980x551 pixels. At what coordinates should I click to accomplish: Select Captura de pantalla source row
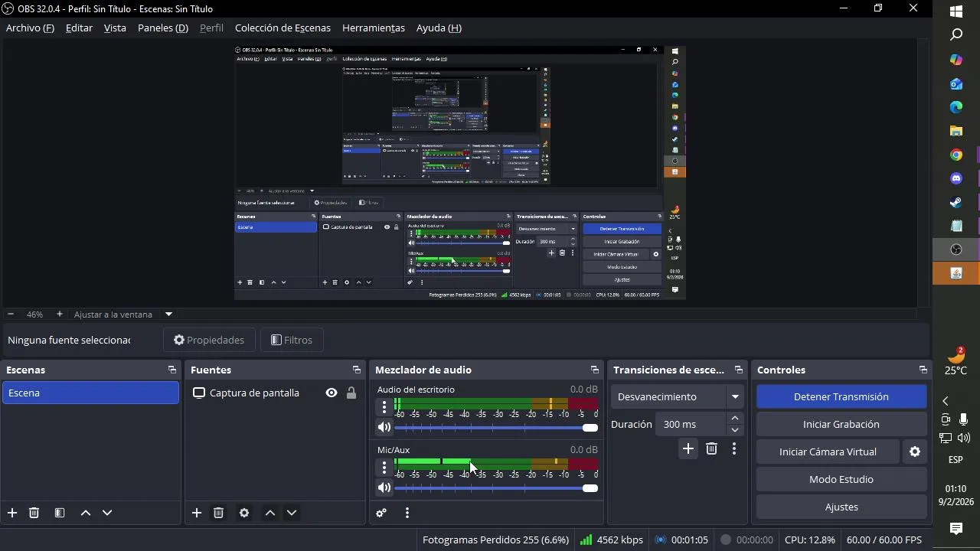coord(276,393)
